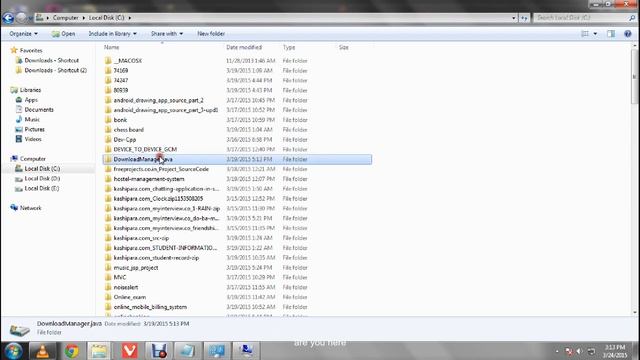This screenshot has width=640, height=360.
Task: Open the Organize menu
Action: 23,34
